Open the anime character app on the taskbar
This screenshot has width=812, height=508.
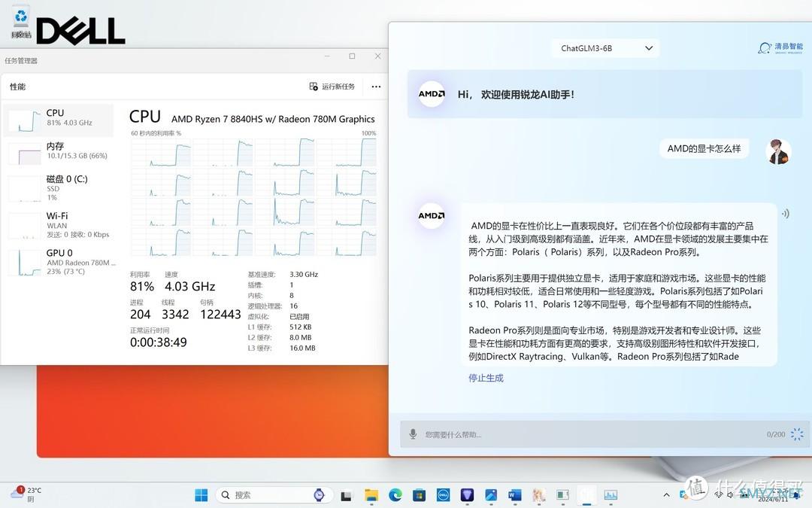[x=538, y=495]
